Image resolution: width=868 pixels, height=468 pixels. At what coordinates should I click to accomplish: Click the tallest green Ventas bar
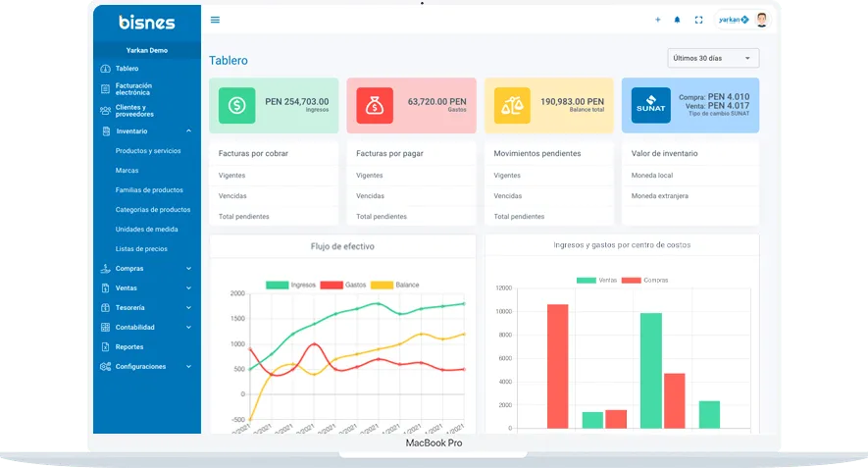(651, 371)
